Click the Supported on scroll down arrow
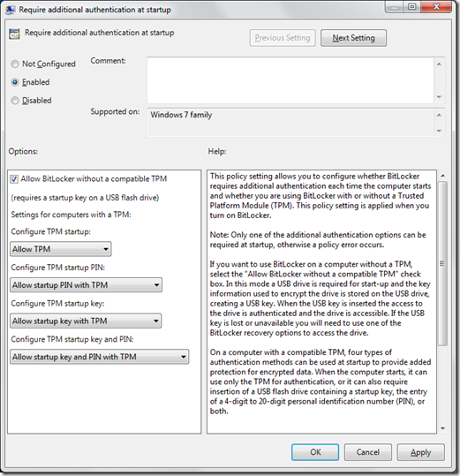This screenshot has width=460, height=476. click(x=439, y=131)
